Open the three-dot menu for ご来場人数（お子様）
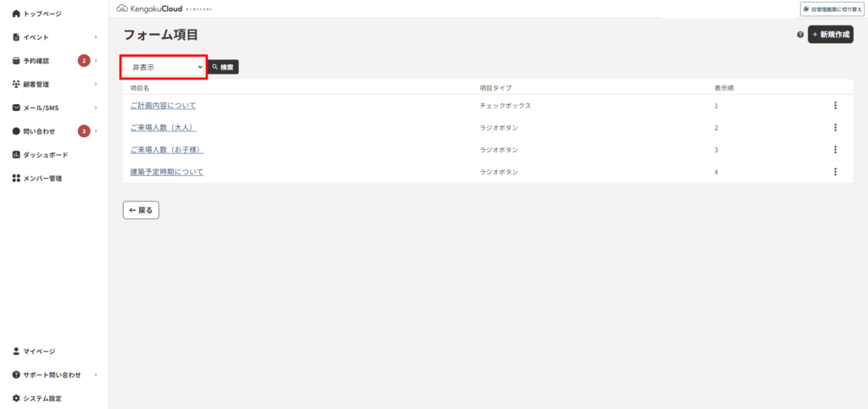Screen dimensions: 868x409 pyautogui.click(x=835, y=150)
